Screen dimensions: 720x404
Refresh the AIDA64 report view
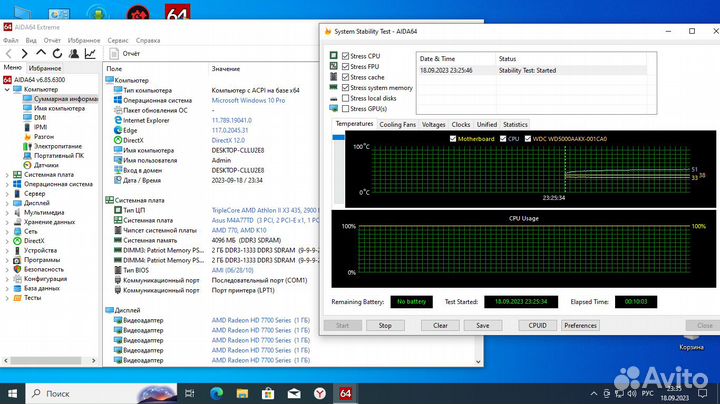57,54
